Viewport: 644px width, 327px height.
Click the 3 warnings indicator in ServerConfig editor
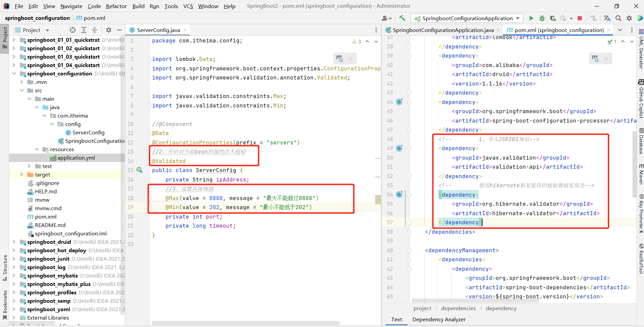pyautogui.click(x=356, y=41)
